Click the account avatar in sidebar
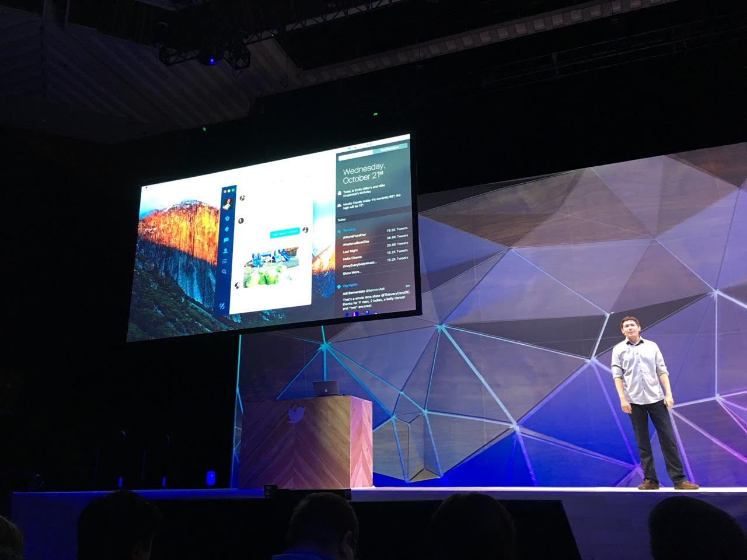The height and width of the screenshot is (560, 747). coord(227,204)
